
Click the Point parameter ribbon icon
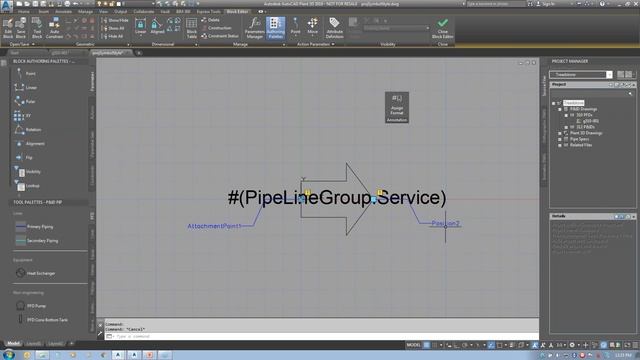(x=296, y=26)
